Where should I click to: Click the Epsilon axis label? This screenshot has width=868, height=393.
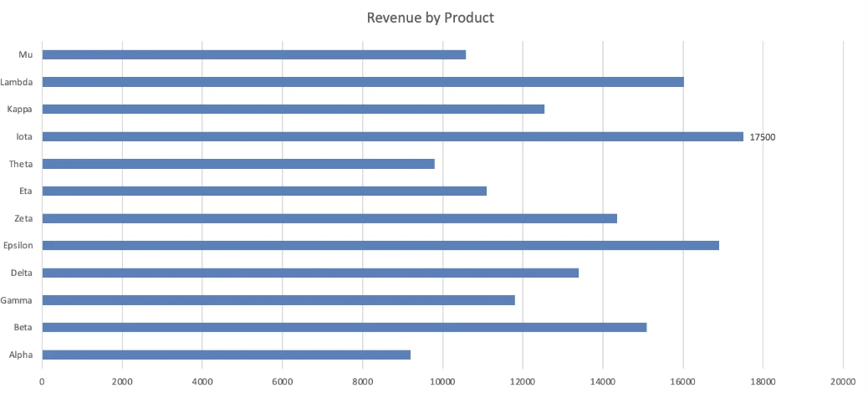[18, 246]
